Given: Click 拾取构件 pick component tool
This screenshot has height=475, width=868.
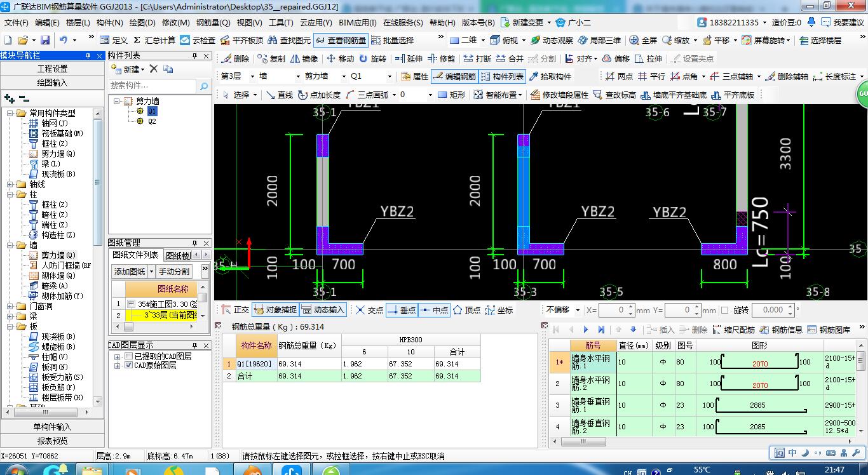Looking at the screenshot, I should [x=550, y=76].
